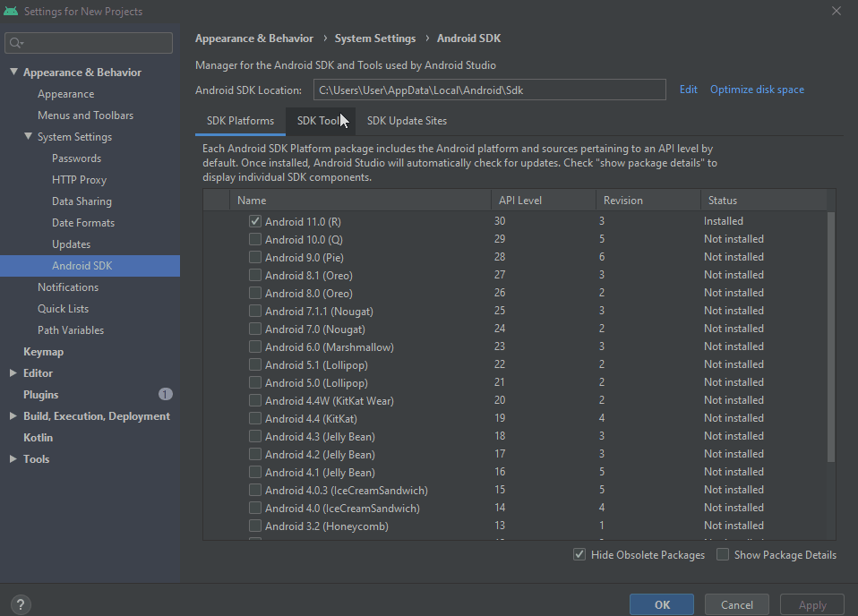This screenshot has height=616, width=858.
Task: Collapse System Settings tree arrow
Action: point(28,136)
